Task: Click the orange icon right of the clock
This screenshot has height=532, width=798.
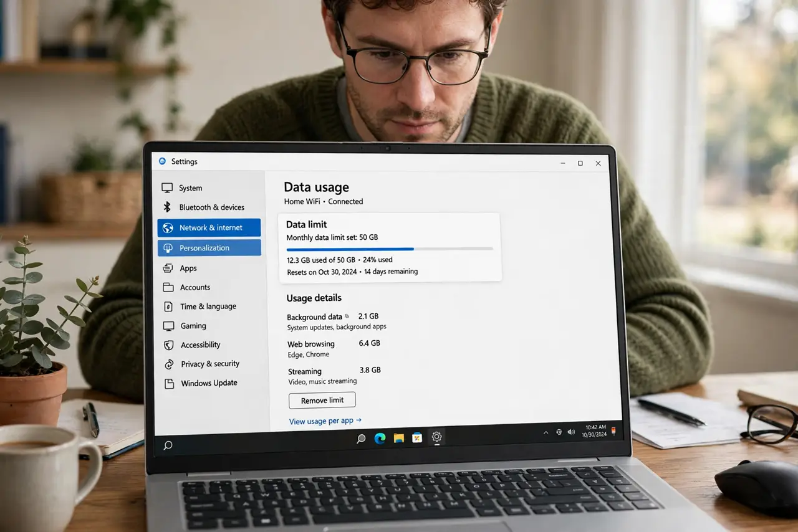Action: point(613,430)
